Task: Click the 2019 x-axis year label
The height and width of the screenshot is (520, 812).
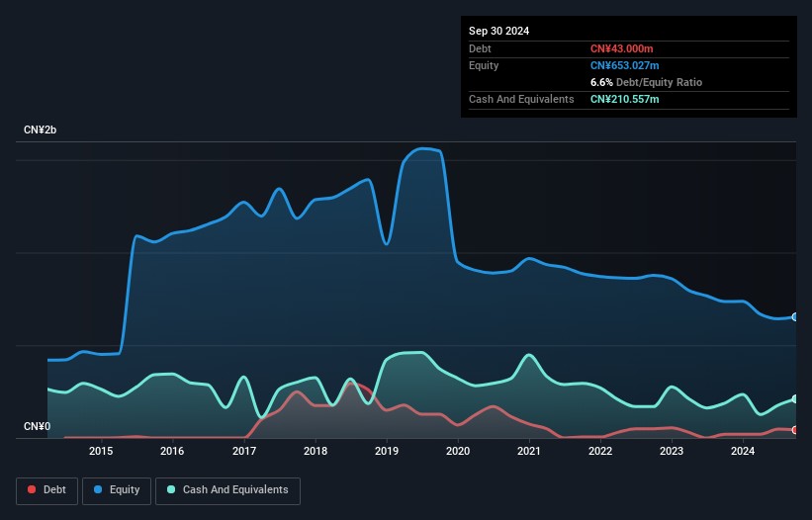Action: [387, 452]
